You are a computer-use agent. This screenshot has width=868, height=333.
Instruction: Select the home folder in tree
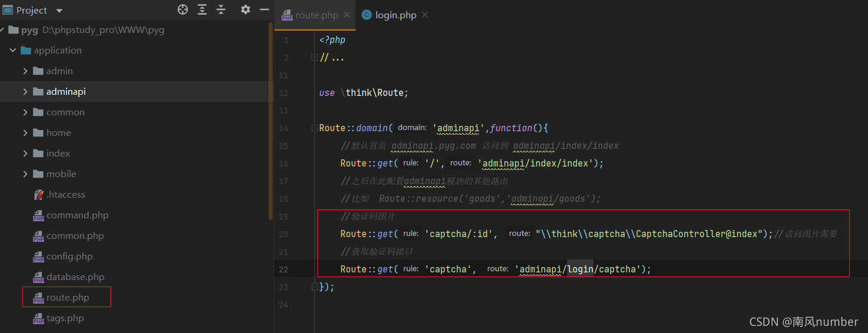[58, 133]
